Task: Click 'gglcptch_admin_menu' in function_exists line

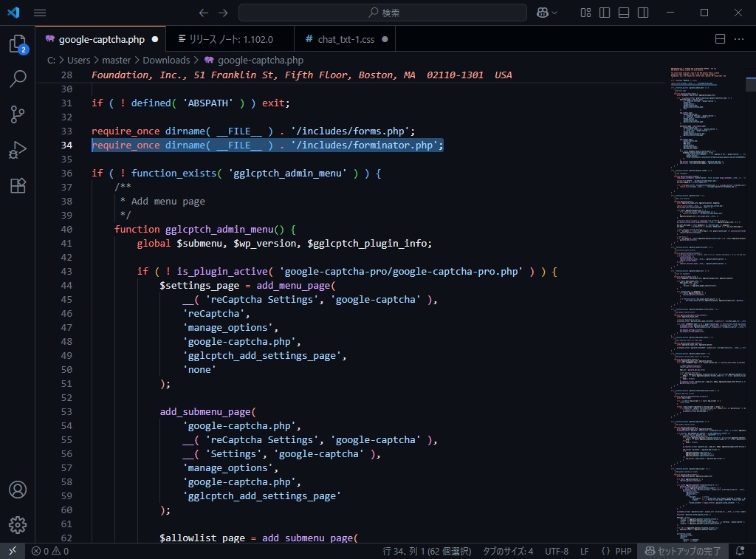Action: tap(287, 173)
